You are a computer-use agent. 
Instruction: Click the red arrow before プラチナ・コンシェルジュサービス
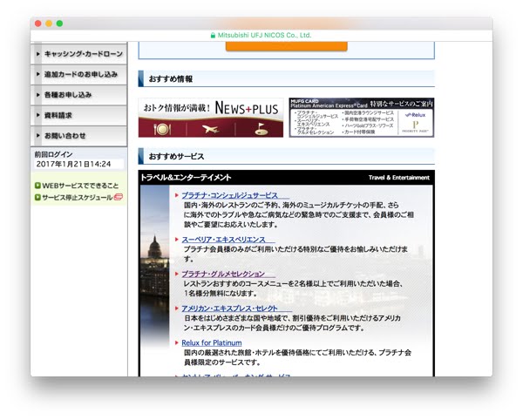click(x=177, y=195)
